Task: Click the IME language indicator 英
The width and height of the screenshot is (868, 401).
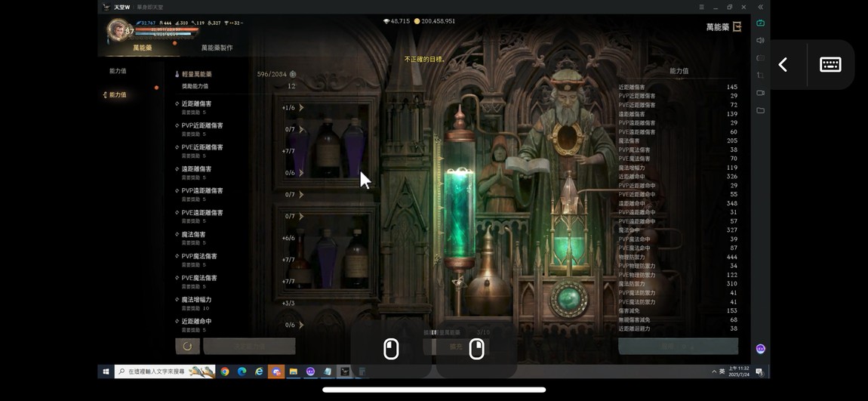Action: pyautogui.click(x=722, y=372)
